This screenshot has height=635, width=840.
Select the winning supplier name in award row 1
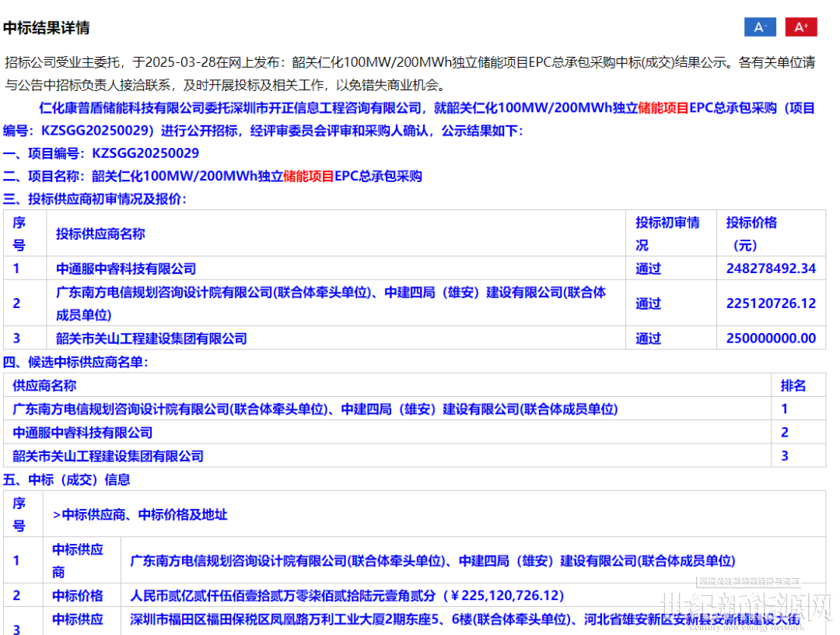(x=433, y=560)
